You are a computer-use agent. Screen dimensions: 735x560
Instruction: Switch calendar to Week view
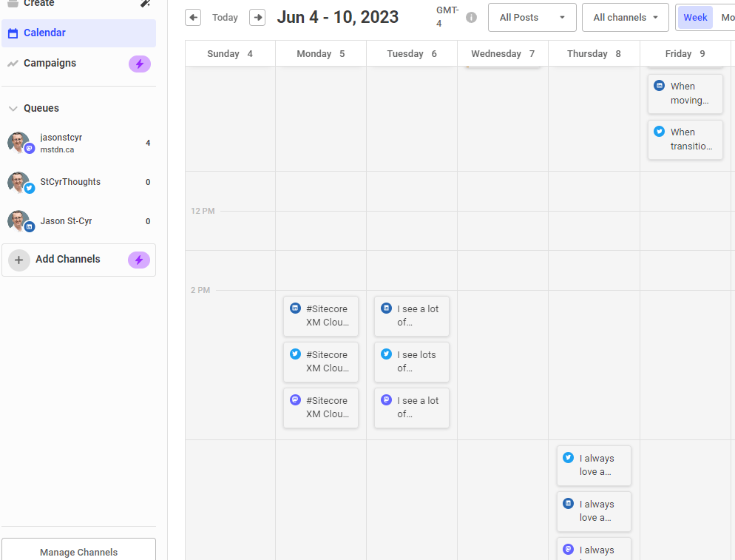pos(695,17)
